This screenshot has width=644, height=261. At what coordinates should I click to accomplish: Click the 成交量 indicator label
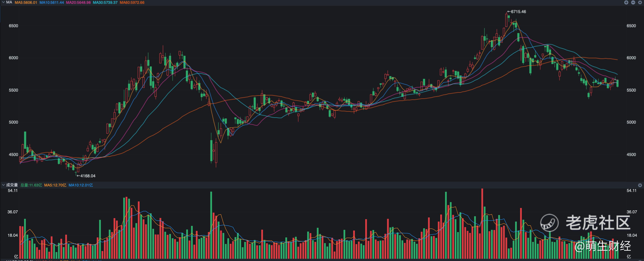pyautogui.click(x=12, y=185)
